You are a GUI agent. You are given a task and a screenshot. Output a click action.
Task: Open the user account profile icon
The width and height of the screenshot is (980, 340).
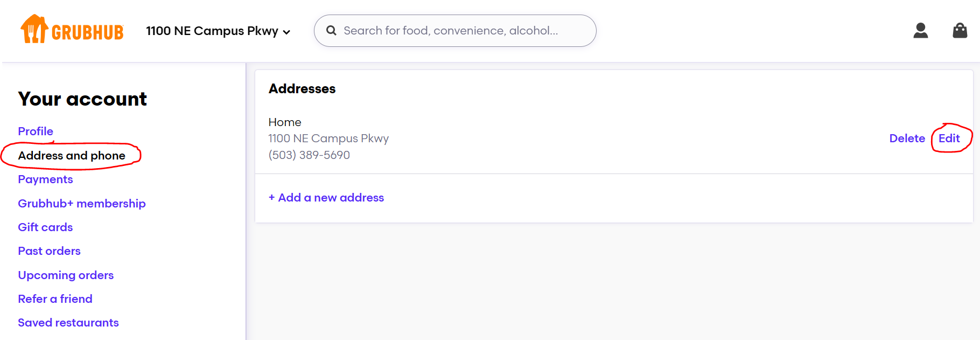(921, 31)
